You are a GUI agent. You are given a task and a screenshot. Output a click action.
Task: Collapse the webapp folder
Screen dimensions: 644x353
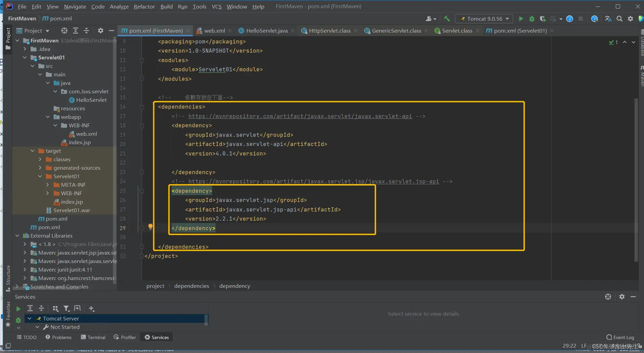click(48, 117)
